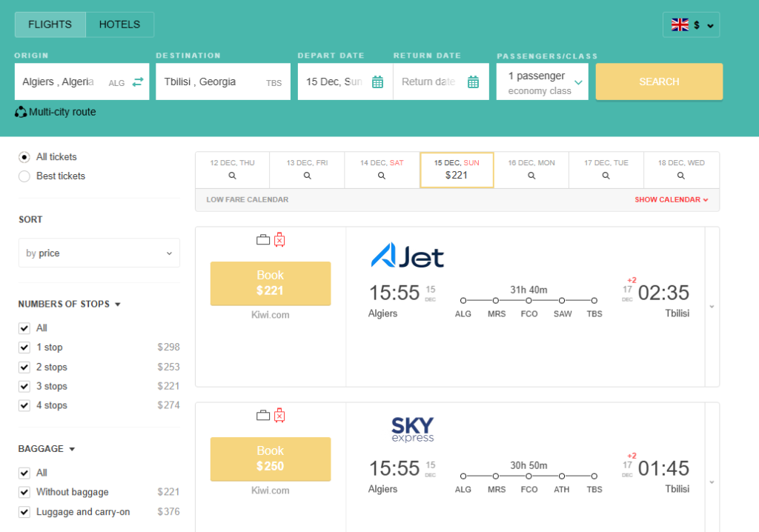This screenshot has height=532, width=759.
Task: Click the search magnifier under 12 Dec, Thu
Action: click(x=232, y=176)
